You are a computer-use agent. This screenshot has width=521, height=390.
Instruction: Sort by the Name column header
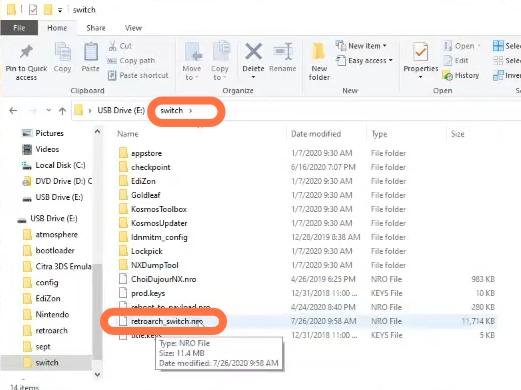tap(128, 134)
